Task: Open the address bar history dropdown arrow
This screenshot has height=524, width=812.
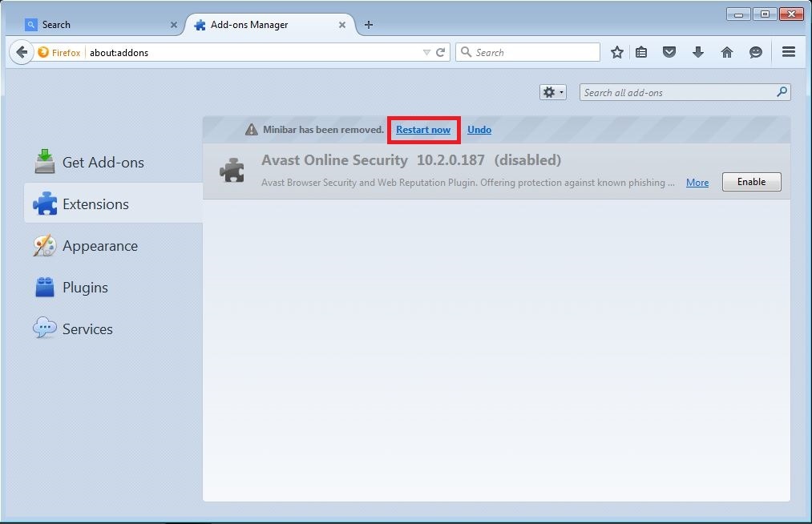Action: pyautogui.click(x=426, y=52)
